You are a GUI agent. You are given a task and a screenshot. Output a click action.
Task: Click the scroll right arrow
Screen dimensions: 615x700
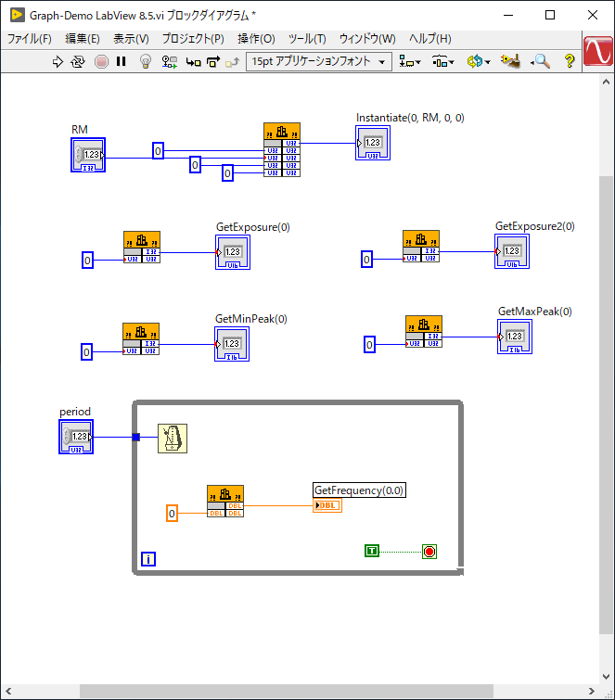pyautogui.click(x=591, y=692)
